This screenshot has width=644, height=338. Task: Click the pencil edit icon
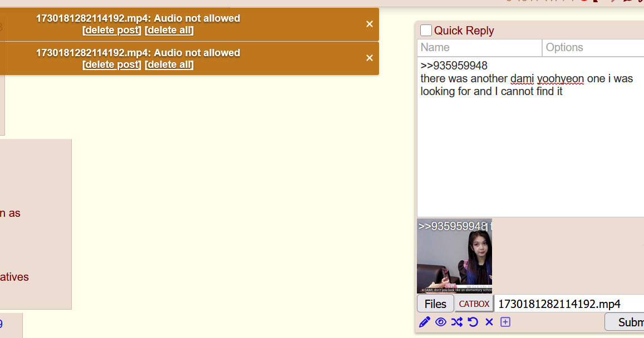(425, 322)
